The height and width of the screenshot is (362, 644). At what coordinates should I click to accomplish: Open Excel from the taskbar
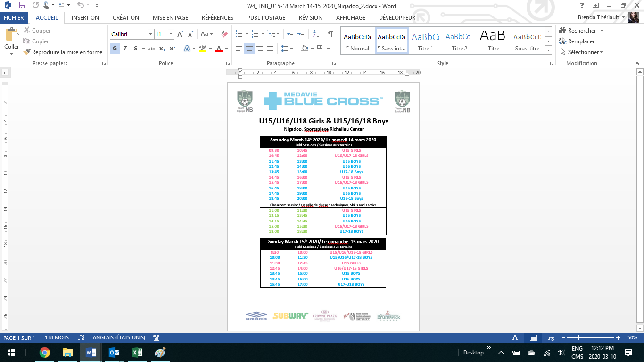click(137, 353)
